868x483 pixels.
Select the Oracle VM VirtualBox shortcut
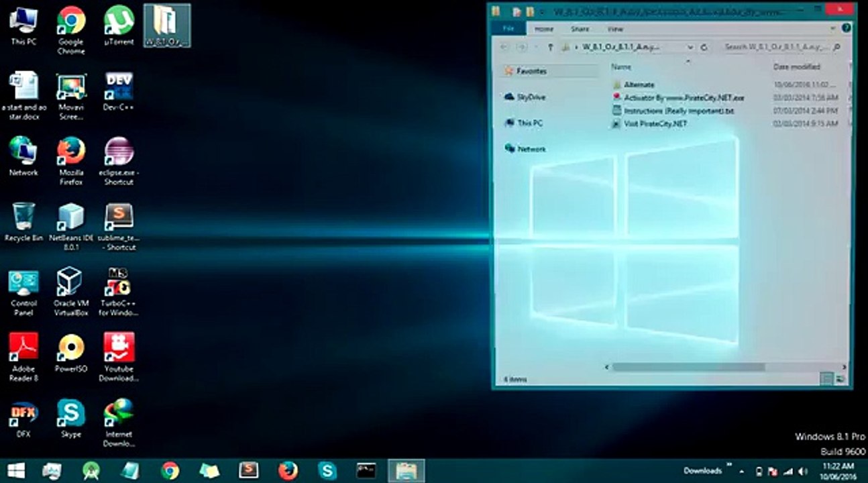point(71,292)
